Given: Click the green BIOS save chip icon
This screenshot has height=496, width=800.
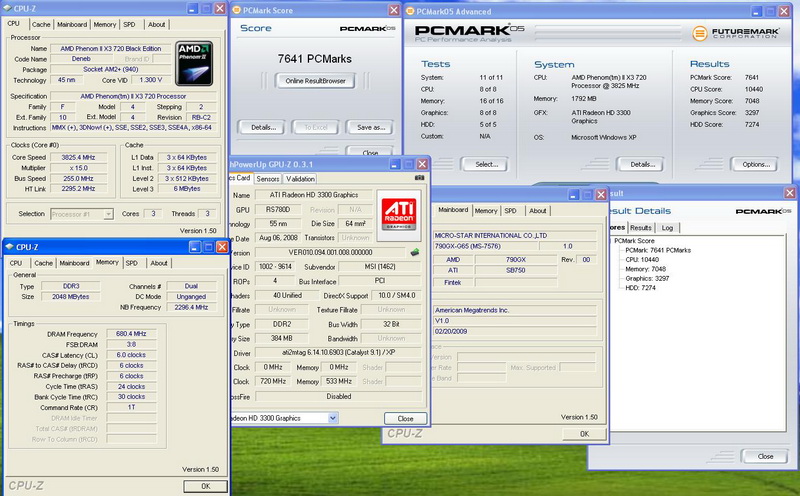Looking at the screenshot, I should point(414,252).
